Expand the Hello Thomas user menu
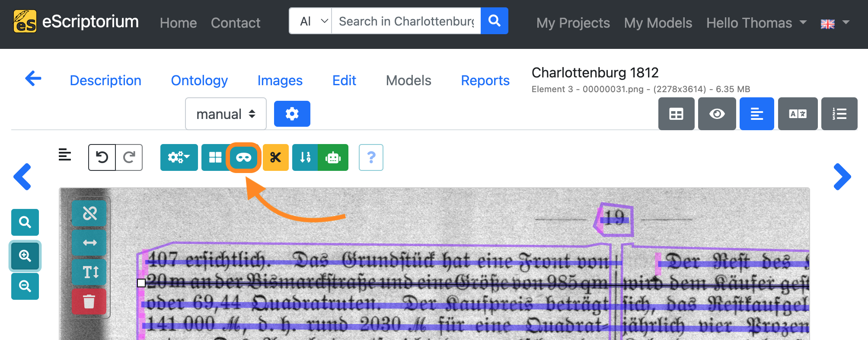The image size is (868, 340). [x=756, y=23]
